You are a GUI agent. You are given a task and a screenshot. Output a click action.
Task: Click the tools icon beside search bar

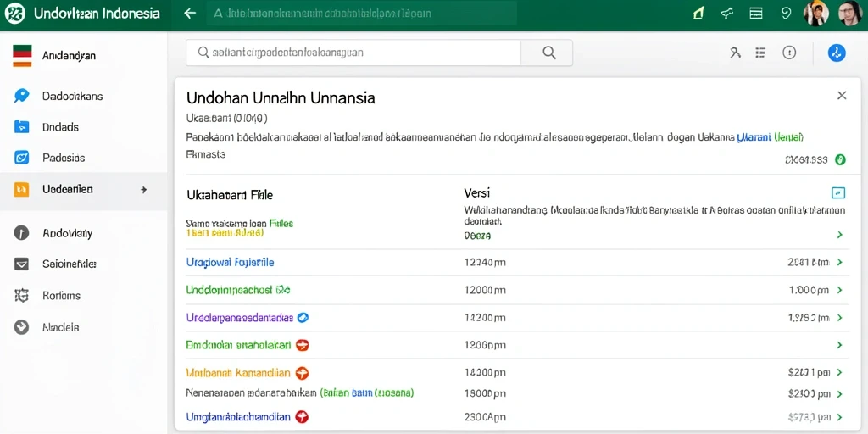pos(735,53)
